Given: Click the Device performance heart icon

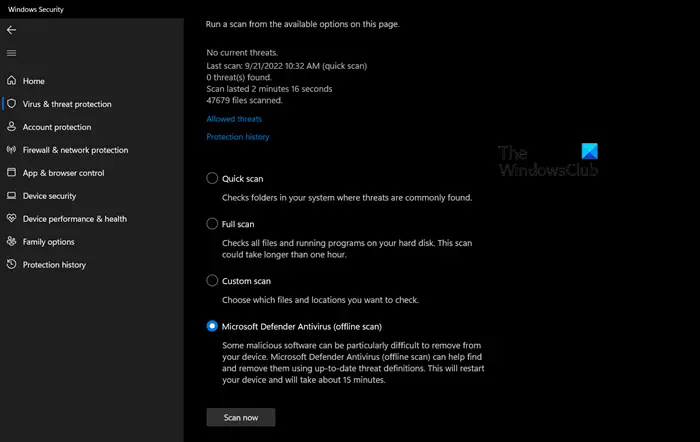Looking at the screenshot, I should tap(12, 218).
